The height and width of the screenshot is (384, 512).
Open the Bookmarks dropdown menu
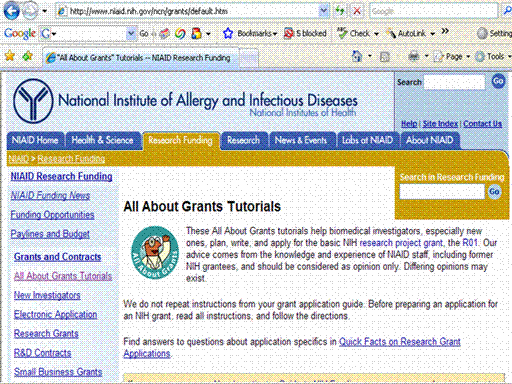click(257, 33)
